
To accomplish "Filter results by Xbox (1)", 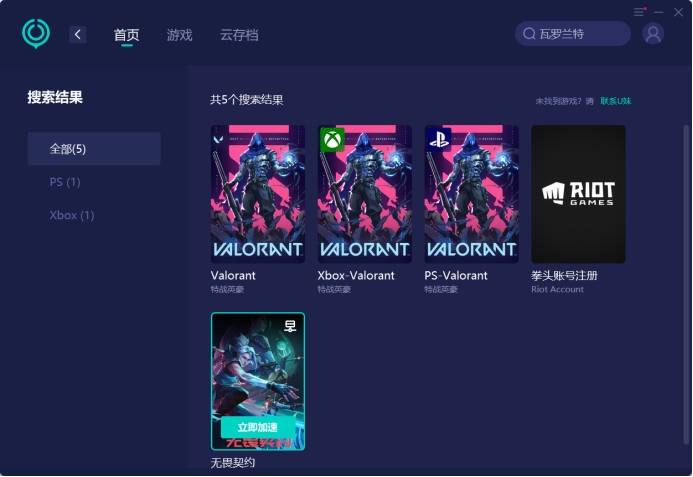I will tap(72, 215).
